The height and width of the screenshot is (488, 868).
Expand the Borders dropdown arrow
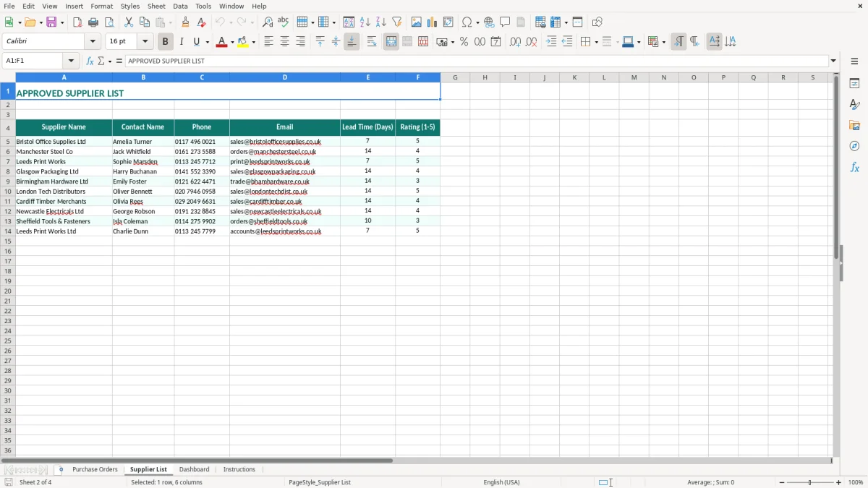(x=595, y=42)
